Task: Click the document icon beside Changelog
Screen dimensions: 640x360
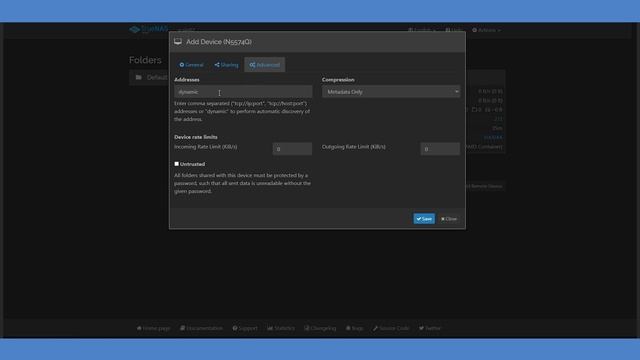Action: click(307, 328)
